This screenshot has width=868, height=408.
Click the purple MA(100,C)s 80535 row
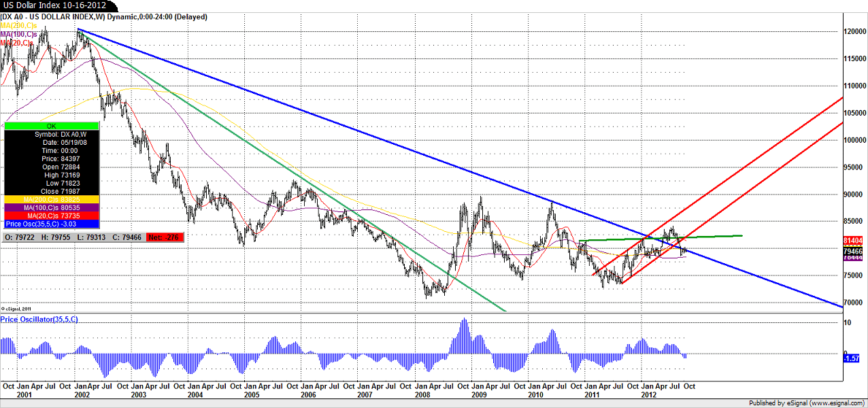(x=51, y=207)
